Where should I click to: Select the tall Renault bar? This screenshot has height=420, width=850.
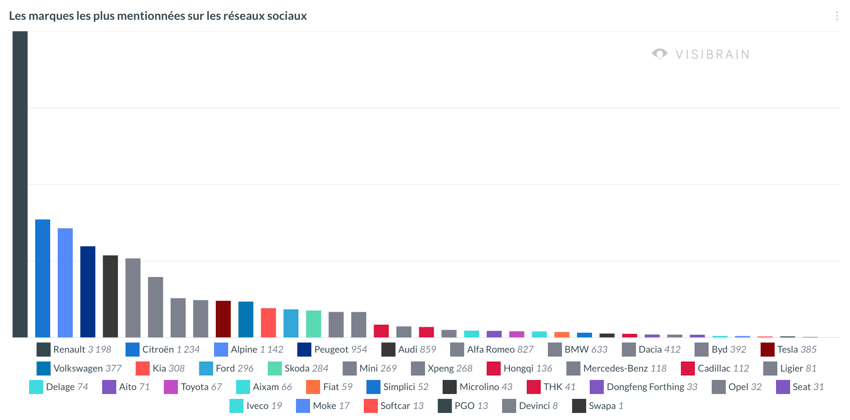point(20,184)
